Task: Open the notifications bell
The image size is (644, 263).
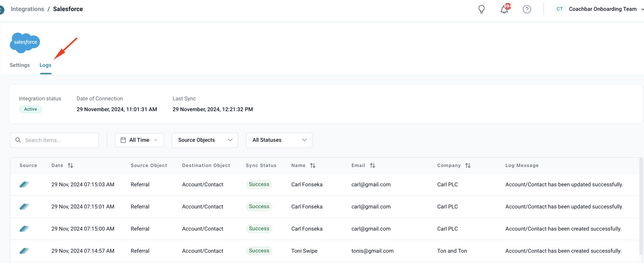Action: click(x=504, y=10)
